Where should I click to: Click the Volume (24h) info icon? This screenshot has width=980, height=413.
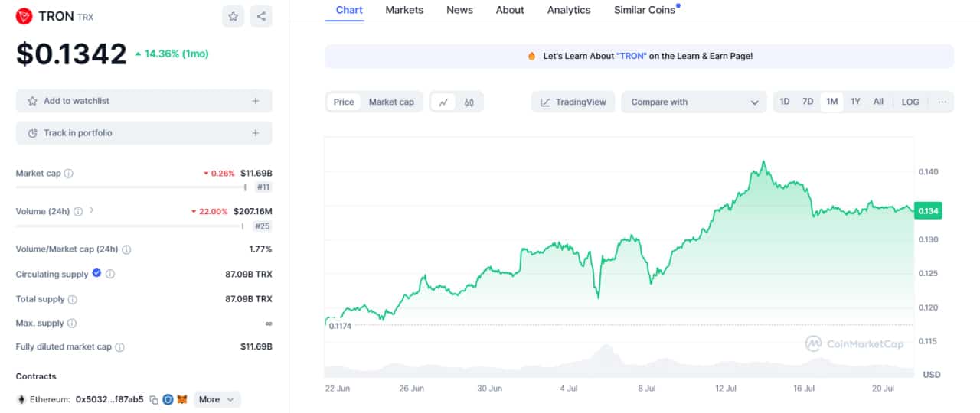[x=78, y=211]
